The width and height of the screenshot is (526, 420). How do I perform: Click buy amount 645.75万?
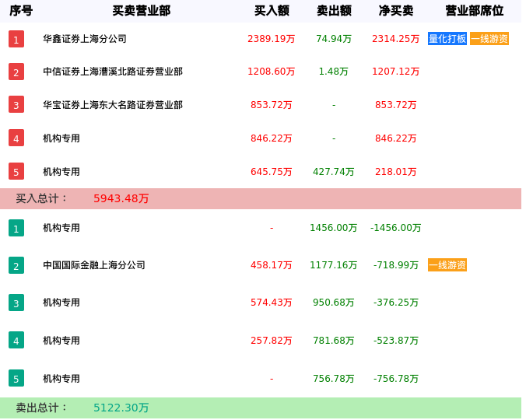point(271,172)
